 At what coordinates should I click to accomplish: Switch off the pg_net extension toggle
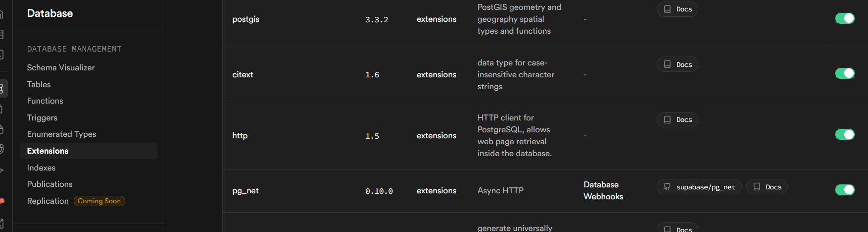[x=845, y=190]
